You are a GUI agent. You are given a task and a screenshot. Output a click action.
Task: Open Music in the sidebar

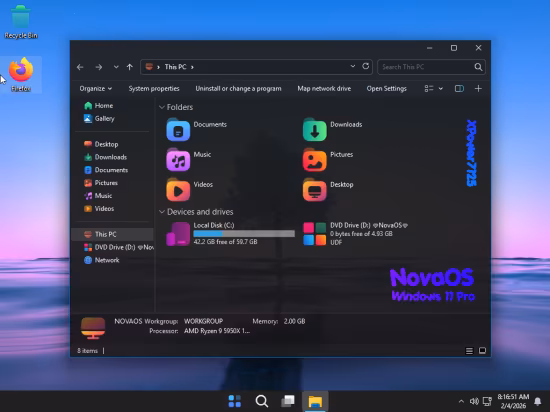pyautogui.click(x=98, y=196)
